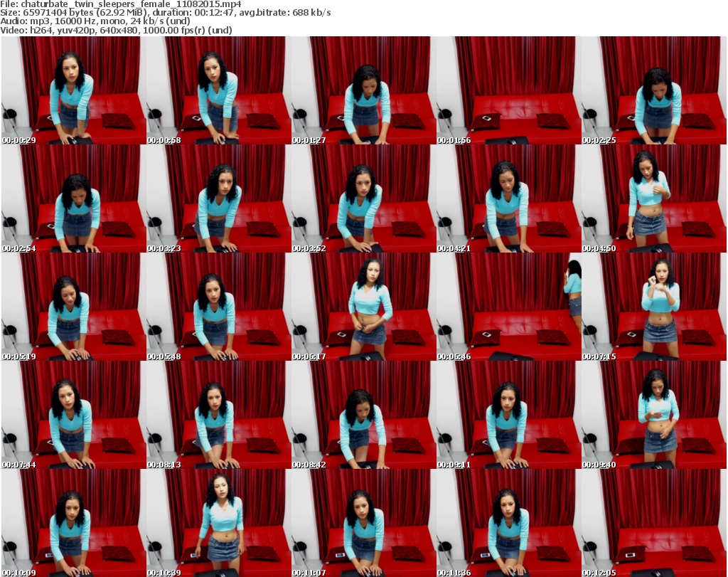Click the Audio mp3 info line
Screen dimensions: 728x577
coord(95,21)
